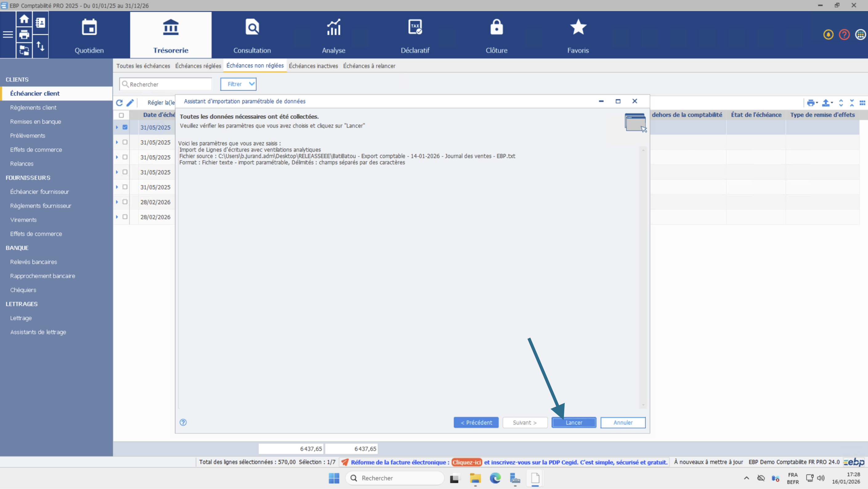Viewport: 868px width, 489px height.
Task: Click the Précédent button
Action: pos(476,422)
